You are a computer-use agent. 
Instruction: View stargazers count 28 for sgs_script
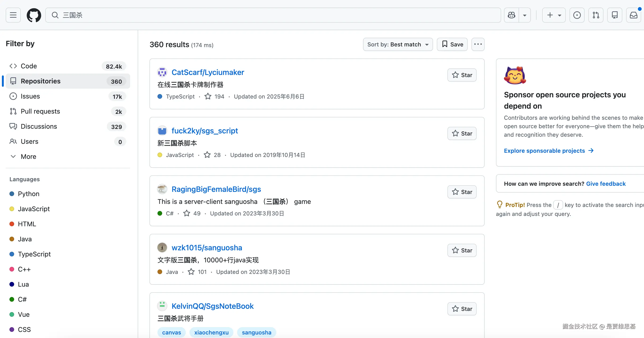(212, 155)
